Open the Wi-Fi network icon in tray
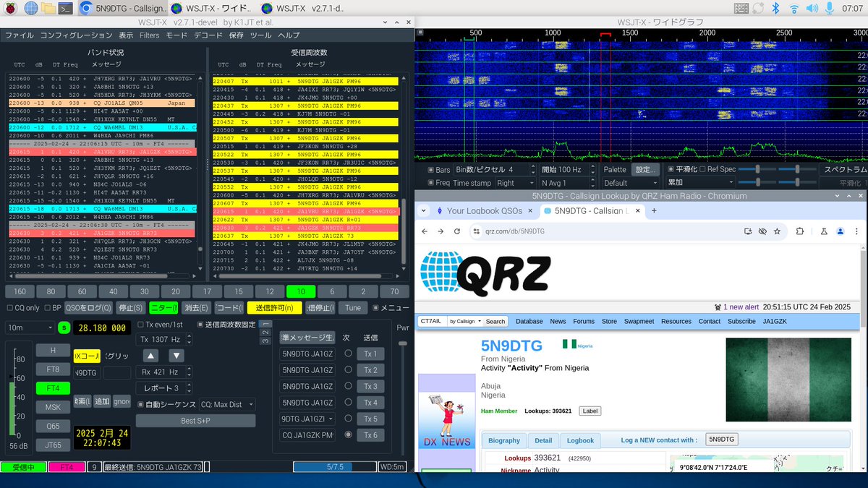This screenshot has height=488, width=868. coord(794,9)
